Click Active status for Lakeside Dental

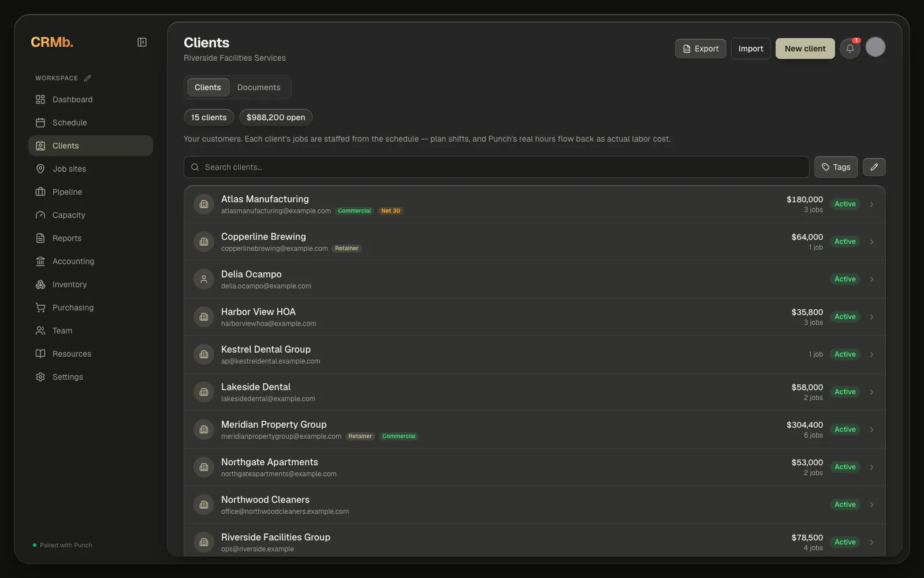[x=845, y=392]
